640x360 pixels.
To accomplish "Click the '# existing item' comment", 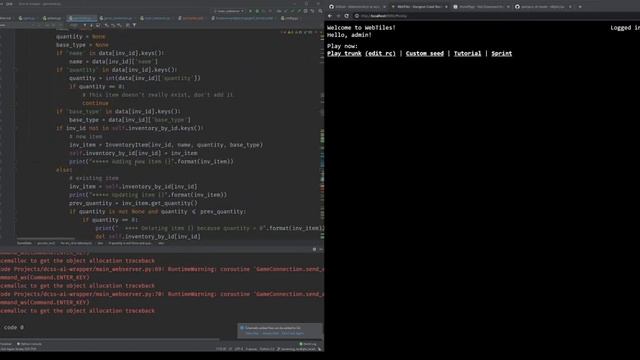I will (x=94, y=178).
